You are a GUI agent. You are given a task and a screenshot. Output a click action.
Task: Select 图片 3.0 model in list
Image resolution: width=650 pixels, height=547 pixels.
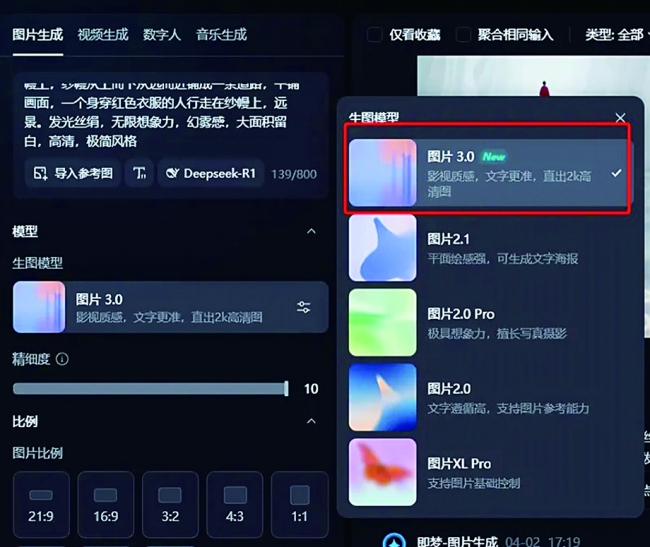pos(490,173)
